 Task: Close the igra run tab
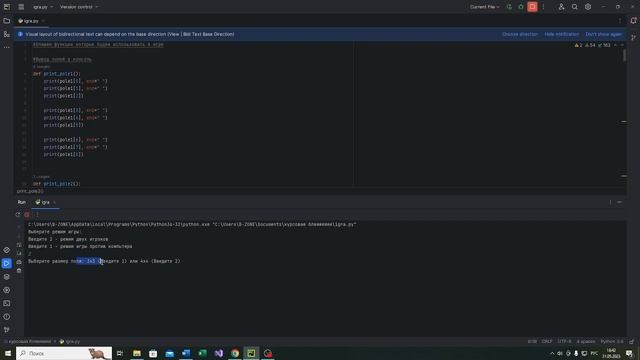(x=54, y=202)
